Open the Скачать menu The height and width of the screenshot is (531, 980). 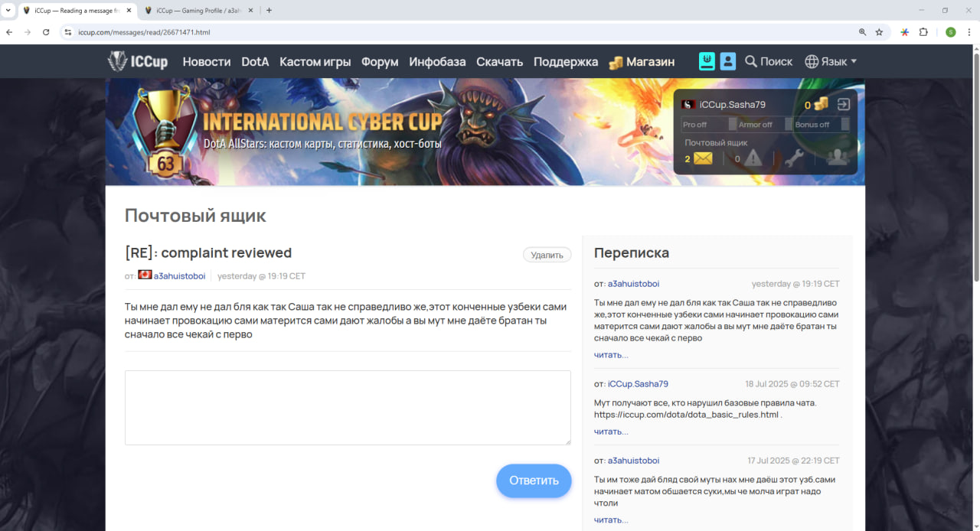pyautogui.click(x=499, y=61)
